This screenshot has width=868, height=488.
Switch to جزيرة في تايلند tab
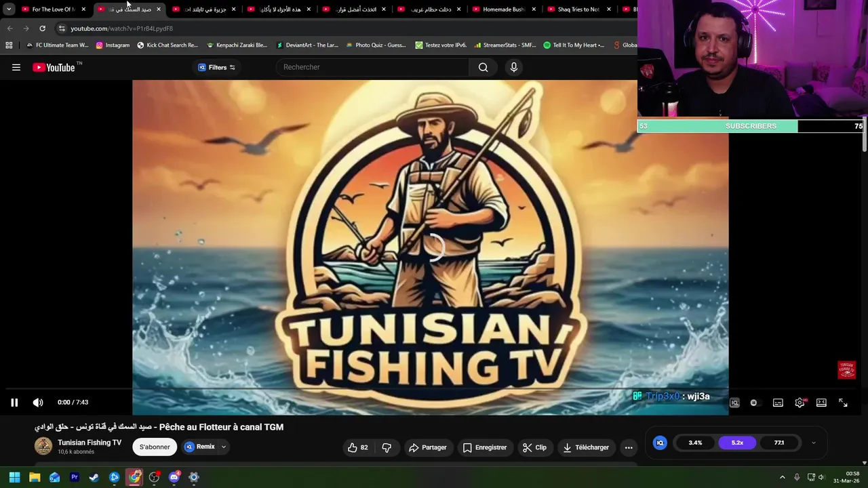tap(203, 9)
